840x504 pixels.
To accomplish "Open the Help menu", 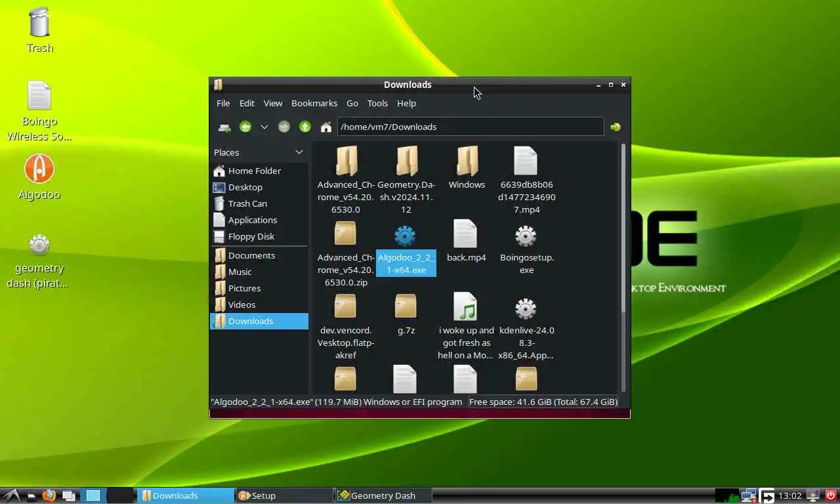I will (406, 103).
